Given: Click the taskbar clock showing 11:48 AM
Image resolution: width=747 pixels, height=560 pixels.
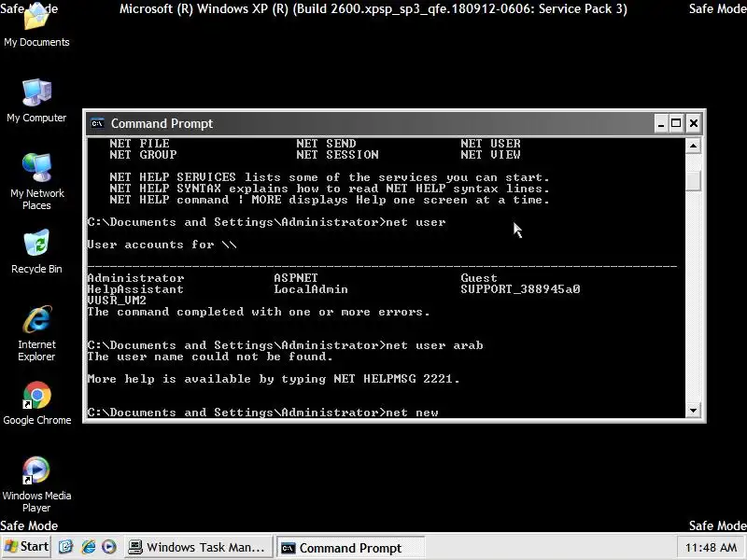Looking at the screenshot, I should (x=711, y=548).
